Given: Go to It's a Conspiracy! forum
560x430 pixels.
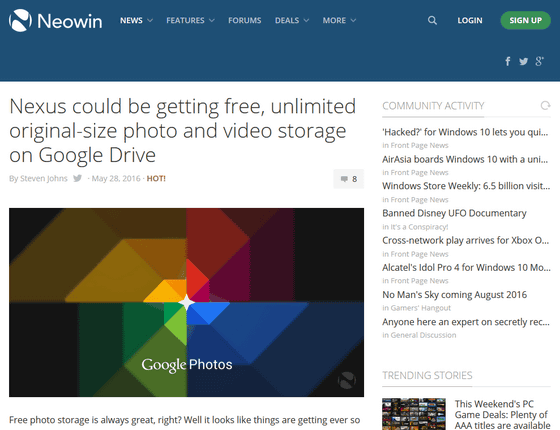Looking at the screenshot, I should tap(419, 227).
